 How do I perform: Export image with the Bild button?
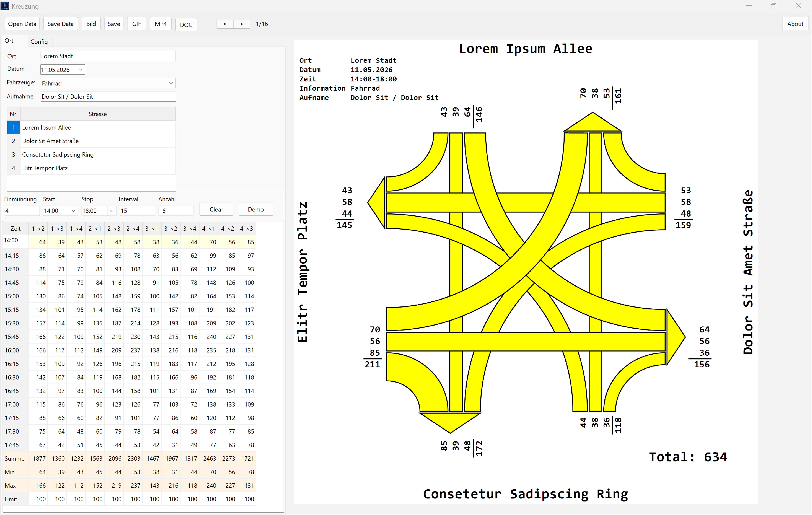(91, 24)
